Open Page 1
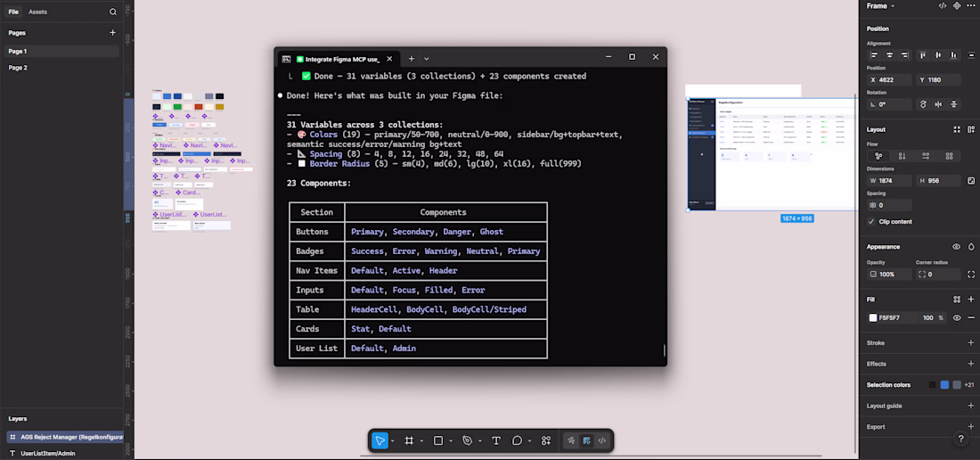The height and width of the screenshot is (460, 980). coord(61,51)
